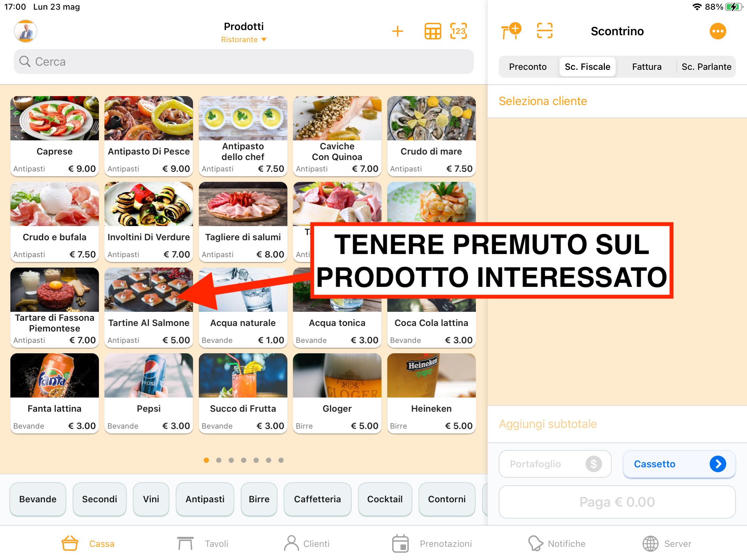Open the barcode scan frame icon
747x560 pixels.
click(x=545, y=31)
